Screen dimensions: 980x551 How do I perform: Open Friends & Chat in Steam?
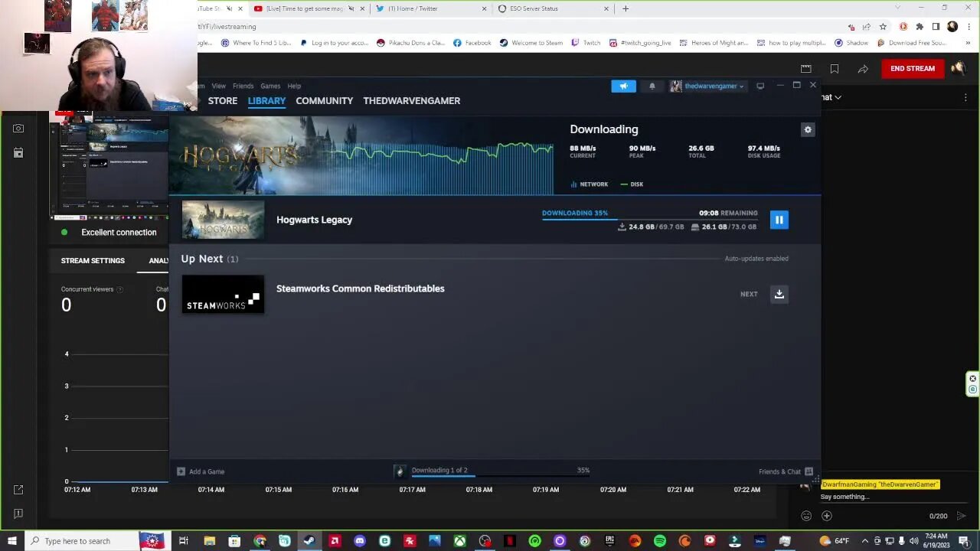click(x=786, y=471)
